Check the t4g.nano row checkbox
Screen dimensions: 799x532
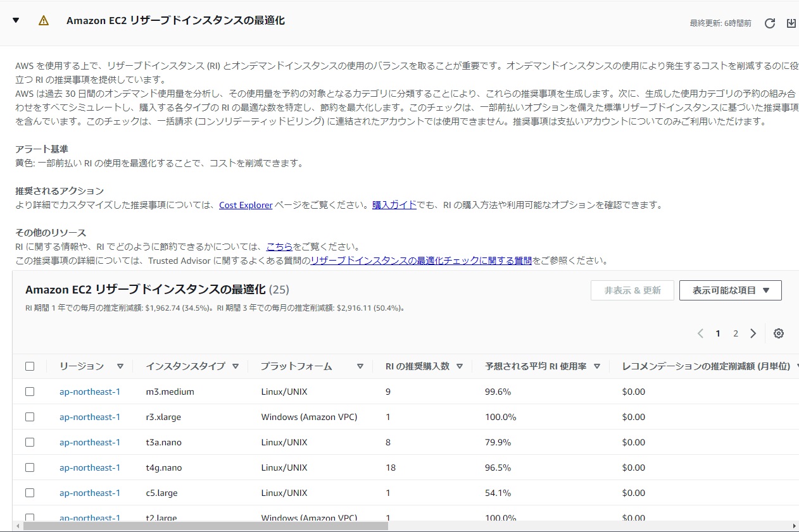[30, 467]
